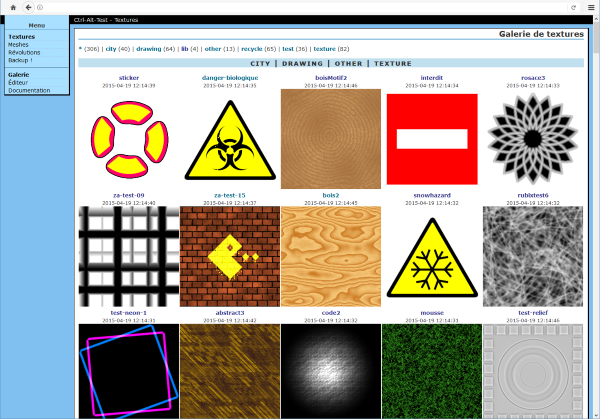Screen dimensions: 600x419
Task: Click the snowhazard title link
Action: (432, 195)
